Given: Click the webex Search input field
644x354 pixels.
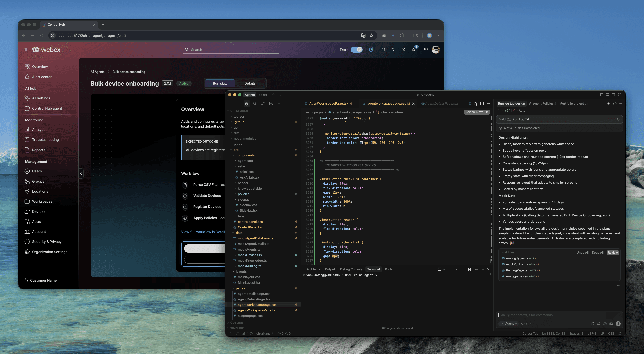Looking at the screenshot, I should (231, 50).
